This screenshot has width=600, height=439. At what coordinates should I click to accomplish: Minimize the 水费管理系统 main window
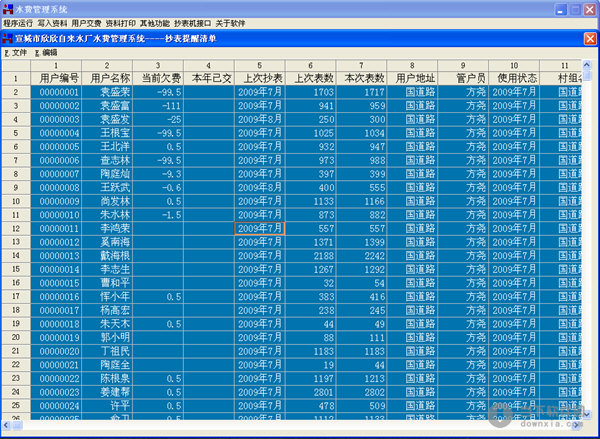tap(561, 10)
